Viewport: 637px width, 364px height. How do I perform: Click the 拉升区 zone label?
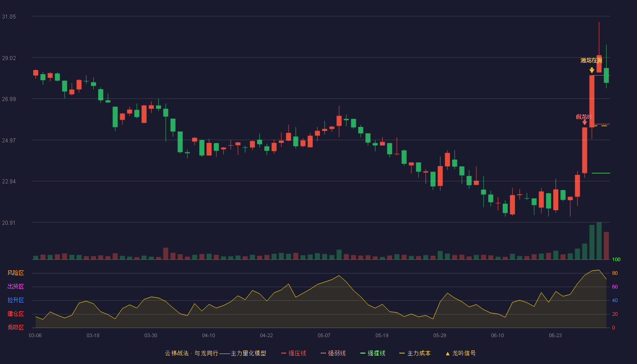[x=15, y=300]
